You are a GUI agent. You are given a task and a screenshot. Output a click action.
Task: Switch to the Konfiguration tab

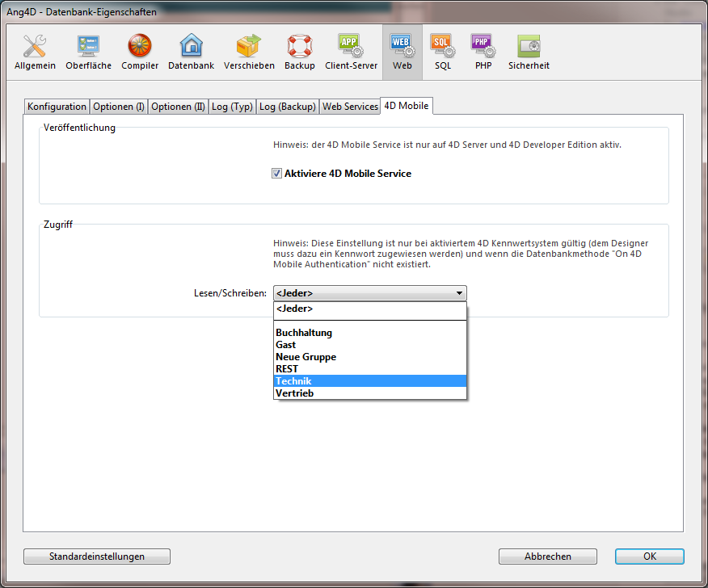[57, 107]
